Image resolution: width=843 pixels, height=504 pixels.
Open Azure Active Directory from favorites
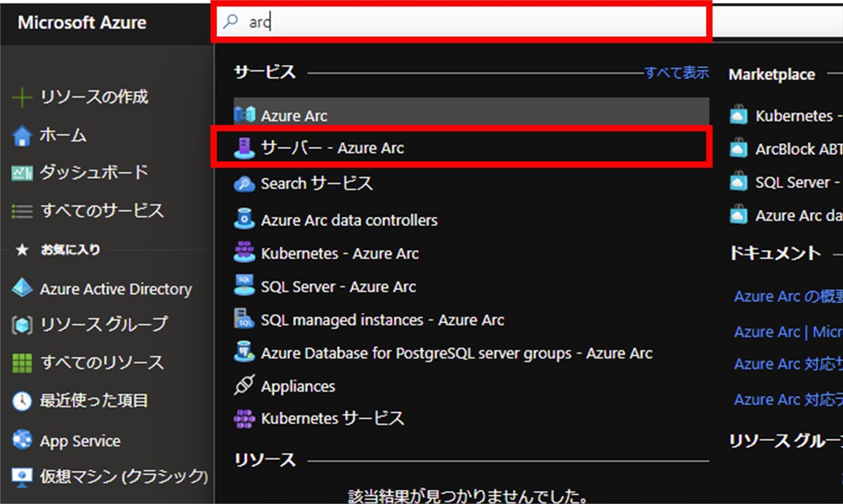click(x=116, y=289)
